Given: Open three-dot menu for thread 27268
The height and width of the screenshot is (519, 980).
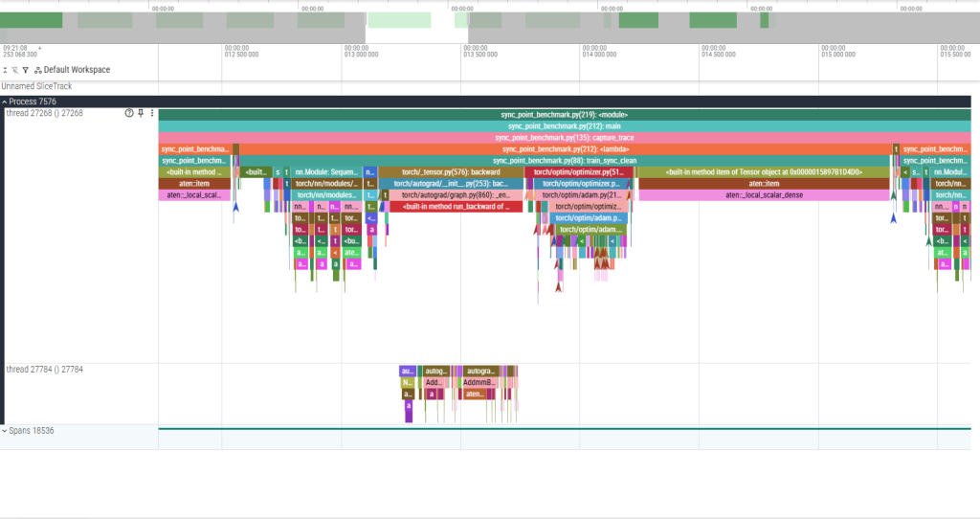Looking at the screenshot, I should tap(151, 113).
